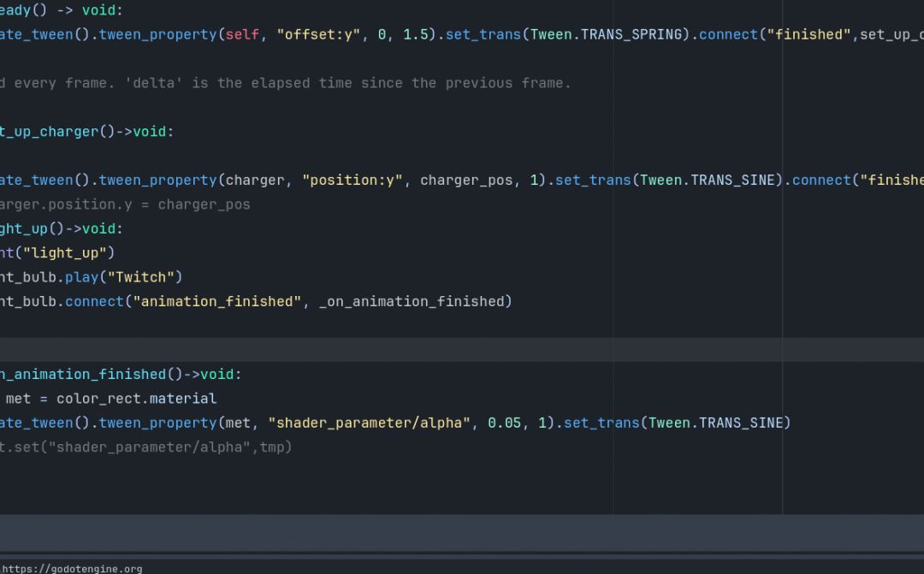Click "position:y" string in charger tween line
This screenshot has height=574, width=924.
(352, 180)
